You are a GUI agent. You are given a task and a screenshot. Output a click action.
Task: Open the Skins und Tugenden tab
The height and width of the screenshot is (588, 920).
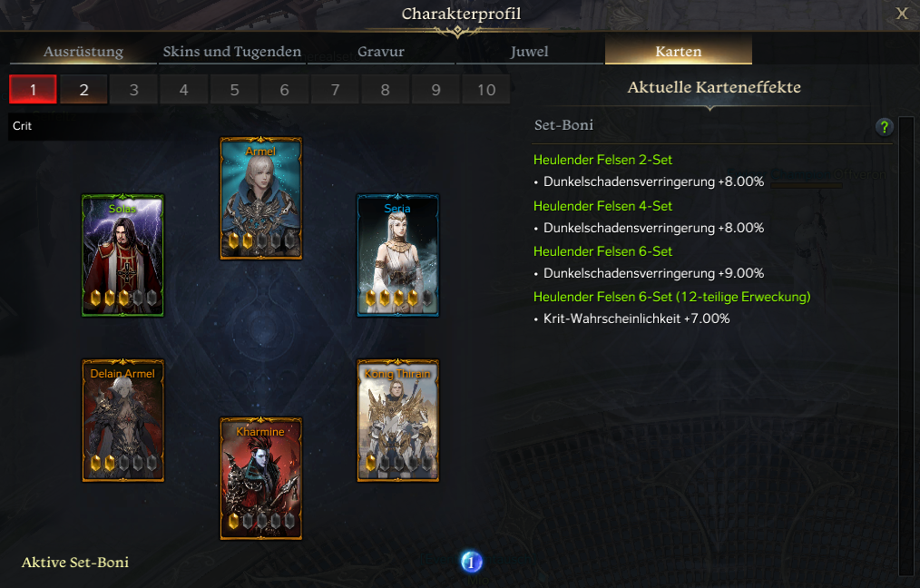(231, 52)
